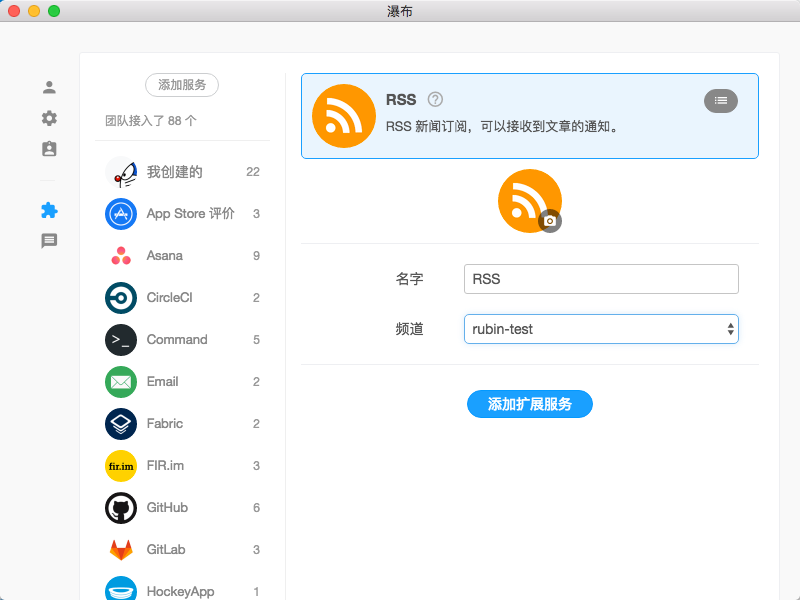Open the settings gear icon
Image resolution: width=800 pixels, height=600 pixels.
click(x=49, y=118)
